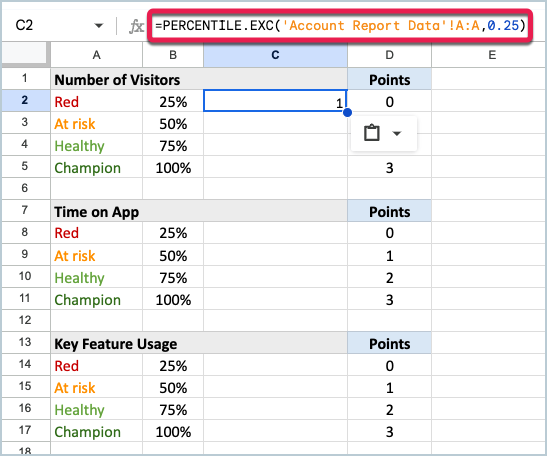Click the 1 points cell in row 9

pyautogui.click(x=389, y=256)
